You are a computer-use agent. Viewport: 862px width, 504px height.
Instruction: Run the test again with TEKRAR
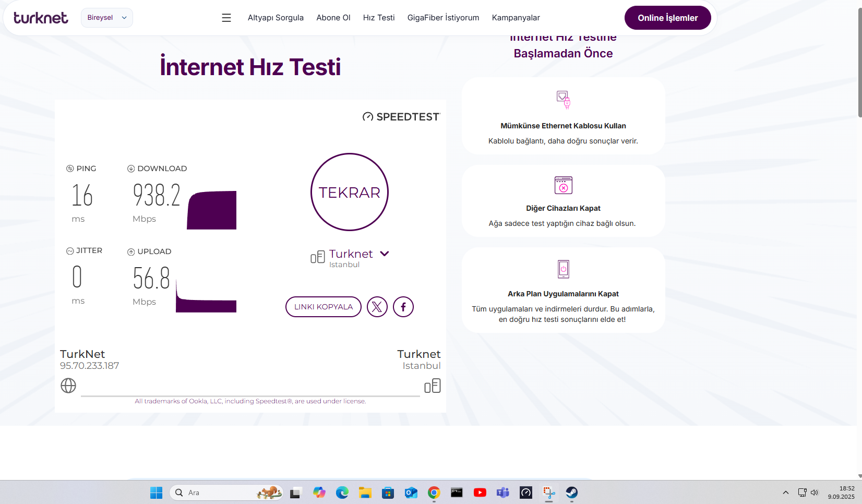pos(350,192)
